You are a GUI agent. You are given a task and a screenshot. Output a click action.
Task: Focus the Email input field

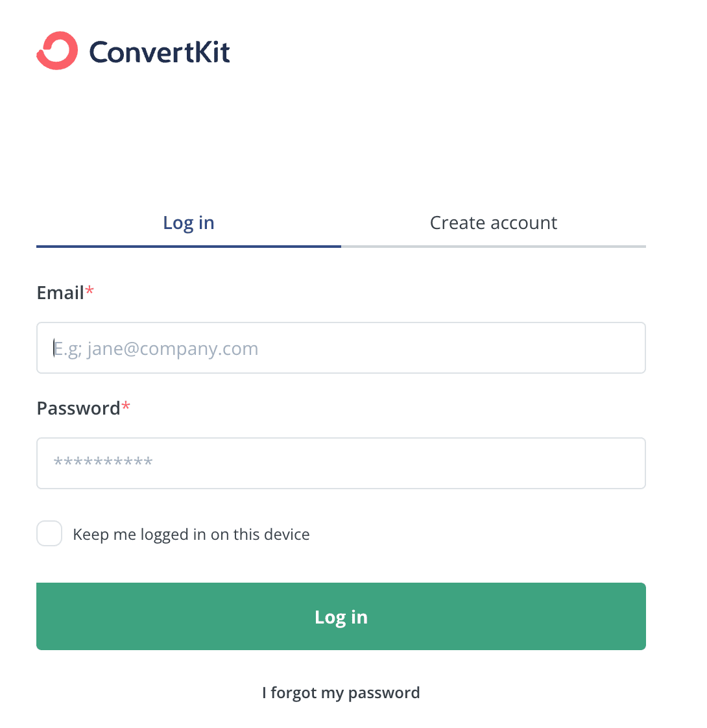[341, 348]
